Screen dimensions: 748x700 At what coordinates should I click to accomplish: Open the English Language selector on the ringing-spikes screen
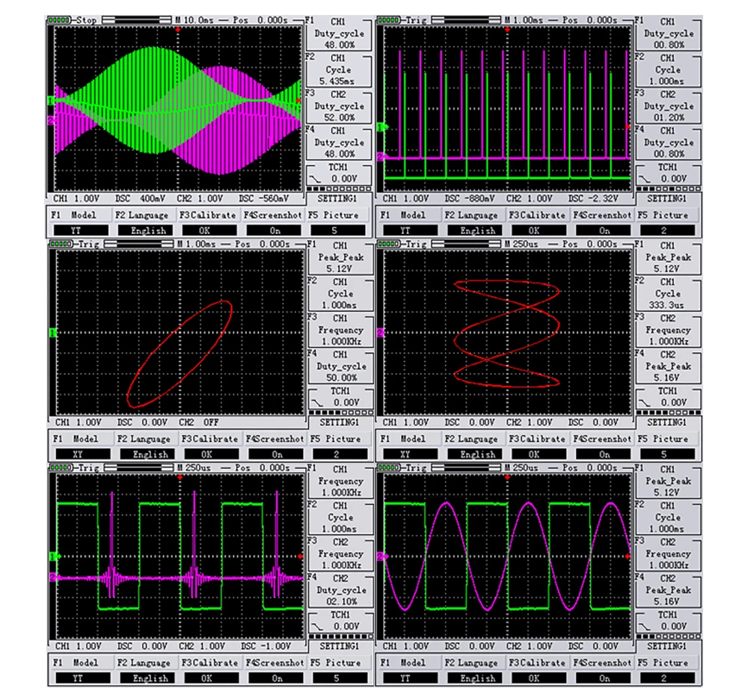pos(148,678)
